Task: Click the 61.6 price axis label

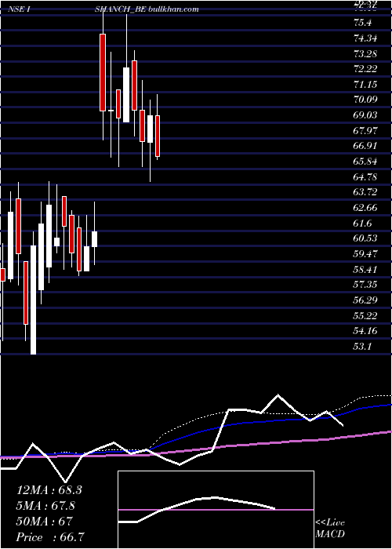Action: [x=362, y=223]
